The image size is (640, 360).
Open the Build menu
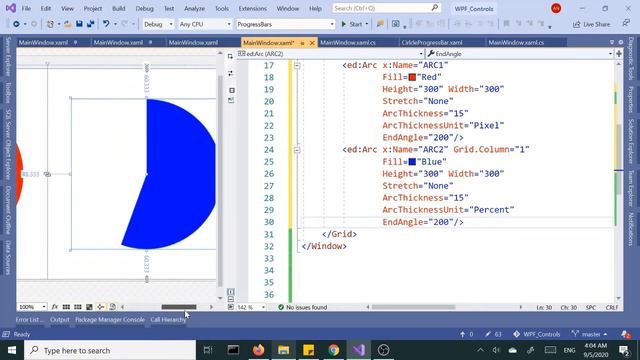(x=119, y=9)
